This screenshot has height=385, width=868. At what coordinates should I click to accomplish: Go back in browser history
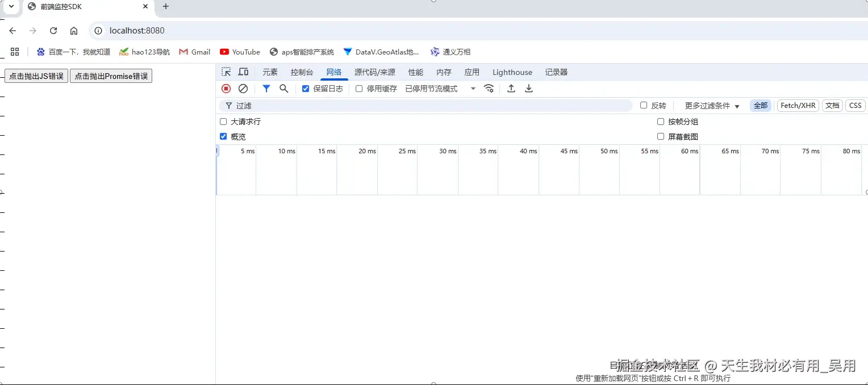(12, 31)
